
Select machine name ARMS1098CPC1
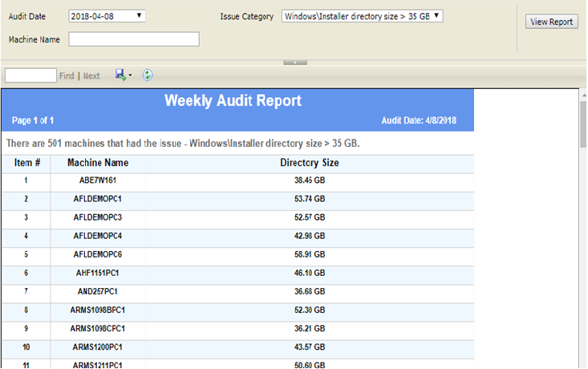(x=98, y=329)
